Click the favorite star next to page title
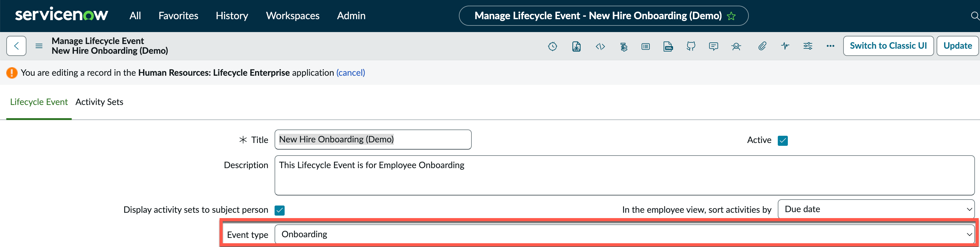This screenshot has width=980, height=247. tap(731, 16)
